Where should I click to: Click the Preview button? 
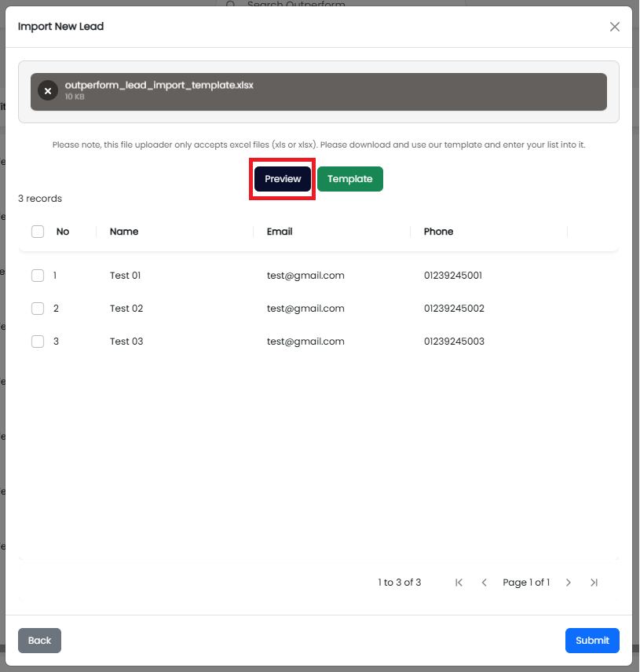click(283, 179)
